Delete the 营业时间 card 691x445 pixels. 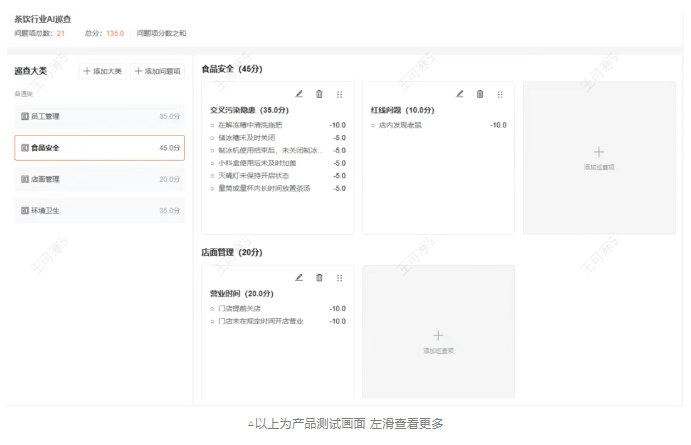tap(319, 277)
